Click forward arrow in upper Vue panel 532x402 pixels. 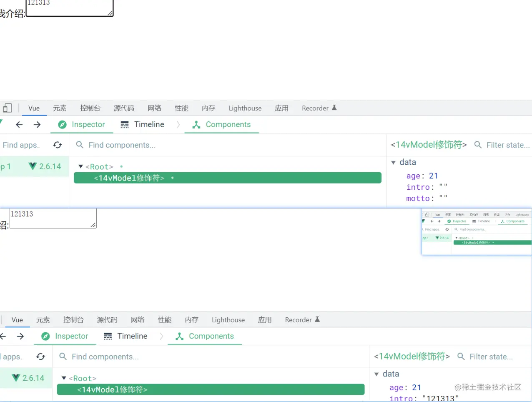pos(37,124)
